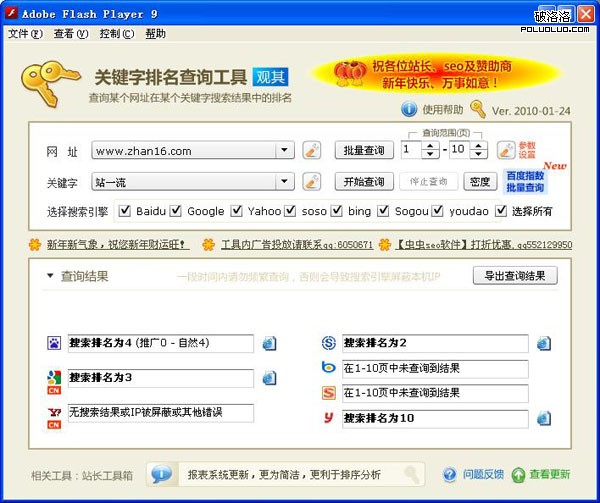Expand the 网址 URL dropdown
600x503 pixels.
[x=286, y=151]
